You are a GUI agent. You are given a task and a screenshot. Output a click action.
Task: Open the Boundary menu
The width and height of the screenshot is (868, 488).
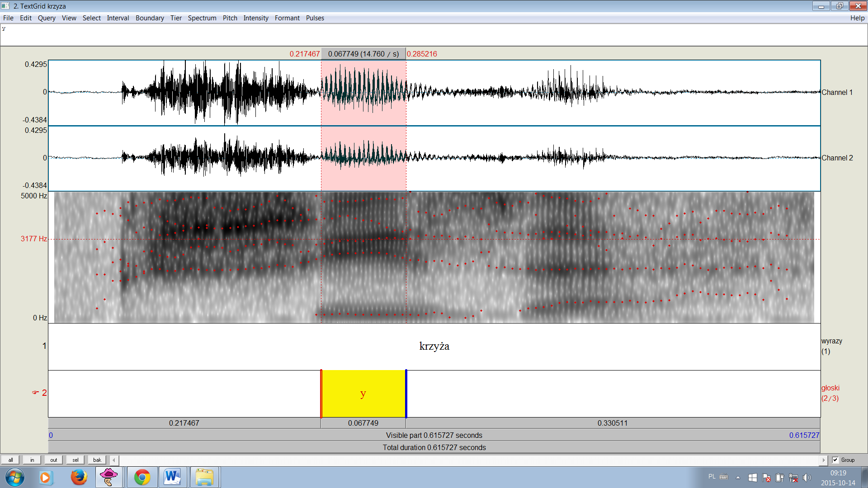click(150, 18)
